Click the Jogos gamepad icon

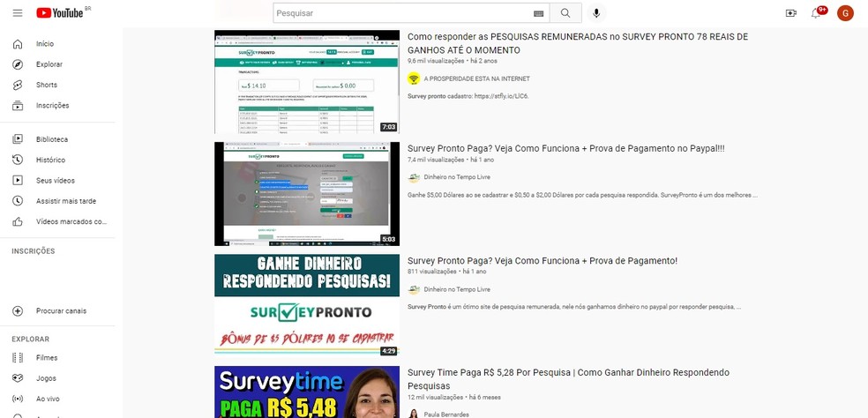[x=18, y=378]
